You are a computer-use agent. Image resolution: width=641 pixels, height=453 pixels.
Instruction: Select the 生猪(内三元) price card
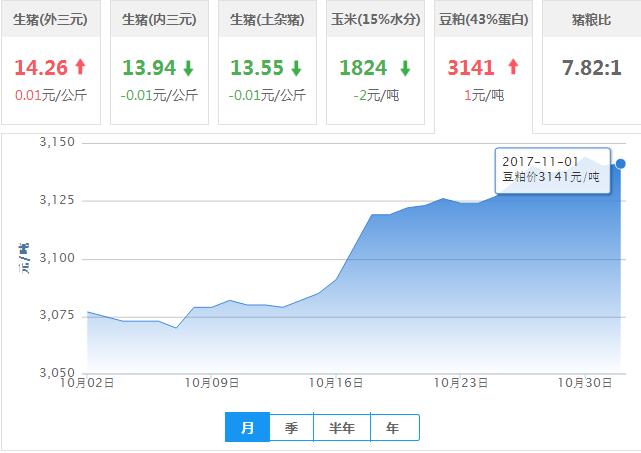click(x=159, y=62)
